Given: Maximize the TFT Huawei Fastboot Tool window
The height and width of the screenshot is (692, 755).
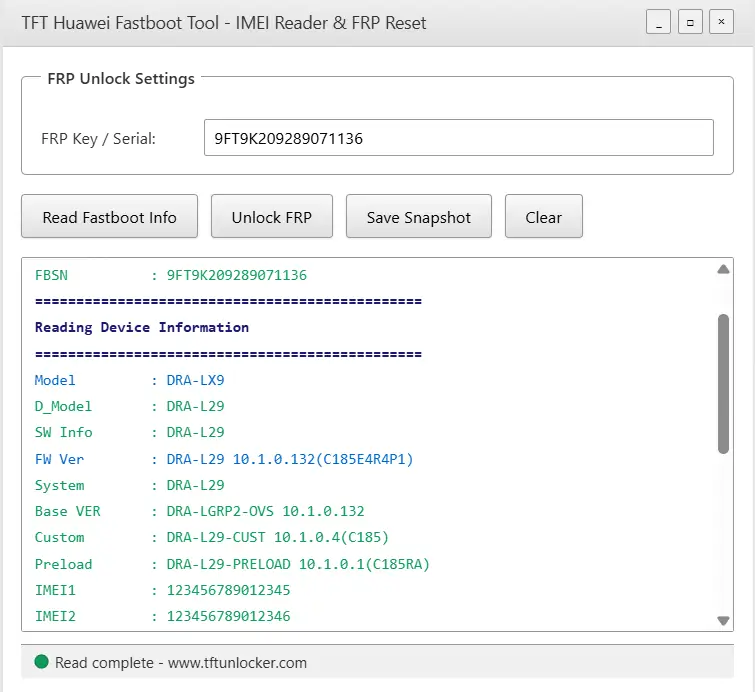Looking at the screenshot, I should (690, 22).
